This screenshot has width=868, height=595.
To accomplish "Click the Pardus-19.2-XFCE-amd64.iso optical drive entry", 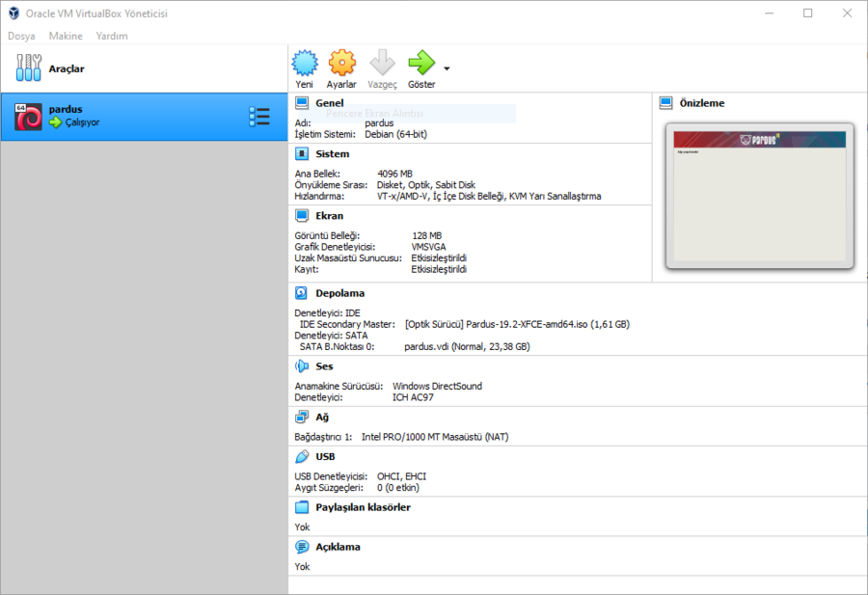I will [x=517, y=324].
